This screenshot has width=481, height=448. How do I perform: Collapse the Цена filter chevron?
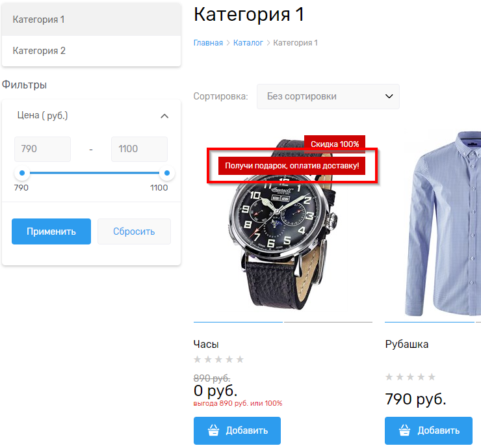pyautogui.click(x=164, y=116)
